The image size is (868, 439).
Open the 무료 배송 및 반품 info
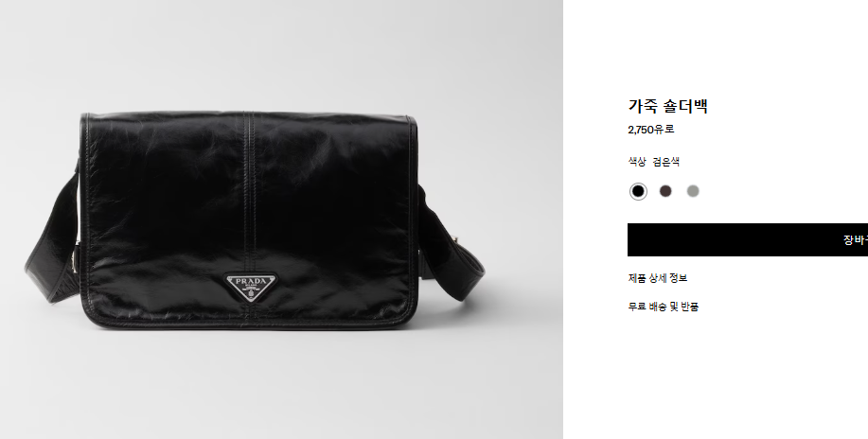point(664,307)
